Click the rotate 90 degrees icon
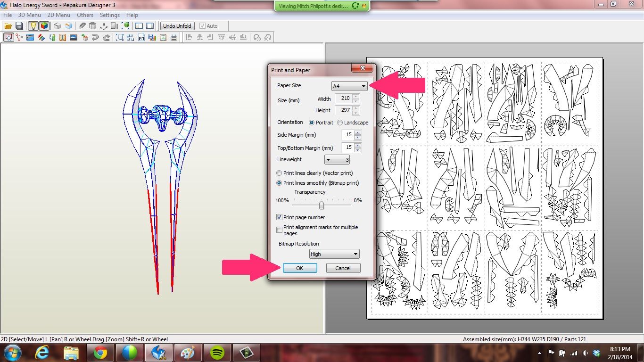The height and width of the screenshot is (362, 644). [x=257, y=37]
